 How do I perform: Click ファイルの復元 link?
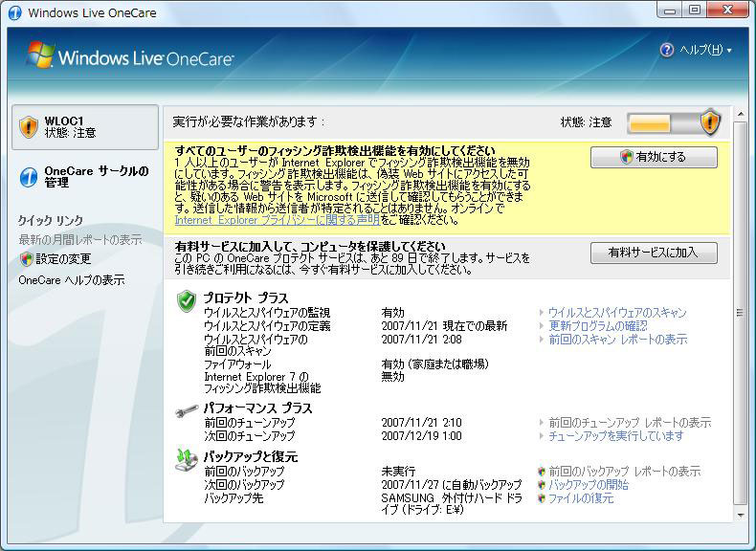click(x=581, y=498)
